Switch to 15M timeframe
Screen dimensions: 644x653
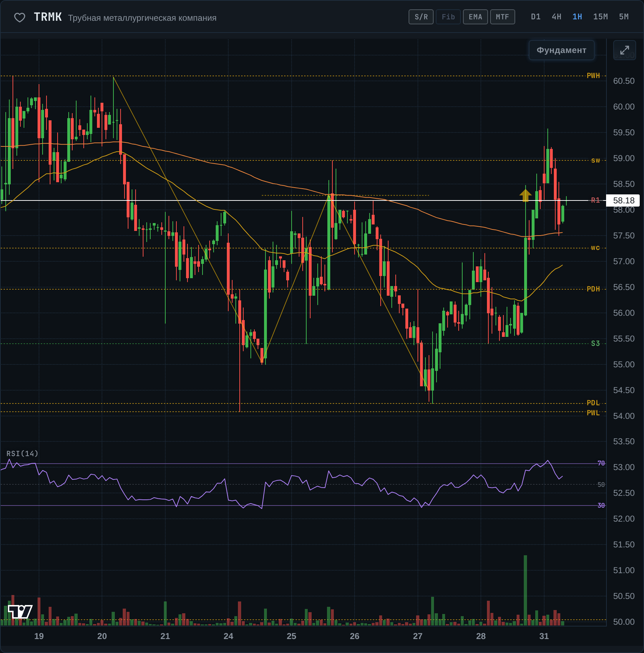[600, 17]
